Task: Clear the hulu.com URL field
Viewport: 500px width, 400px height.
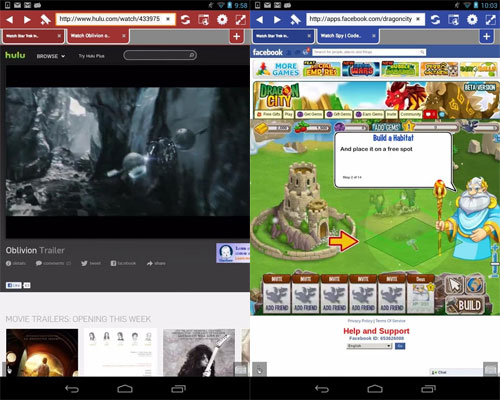Action: coord(168,19)
